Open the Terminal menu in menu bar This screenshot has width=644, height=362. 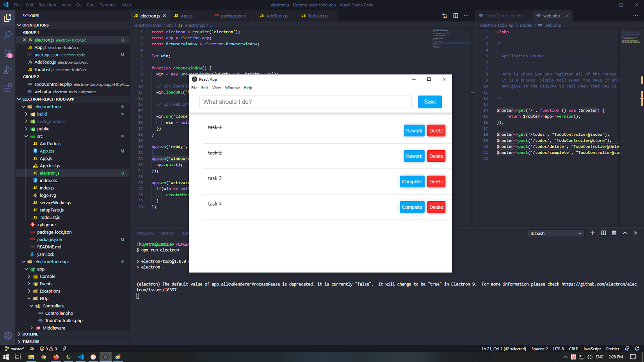[108, 5]
